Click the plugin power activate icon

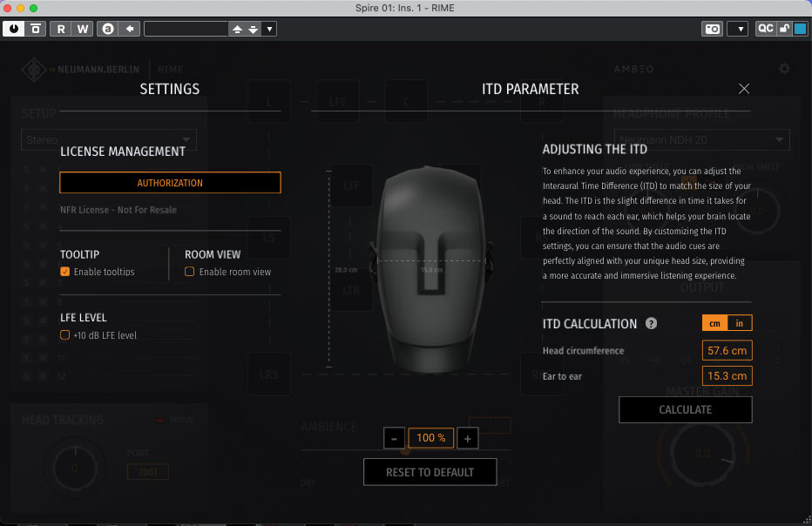click(14, 29)
